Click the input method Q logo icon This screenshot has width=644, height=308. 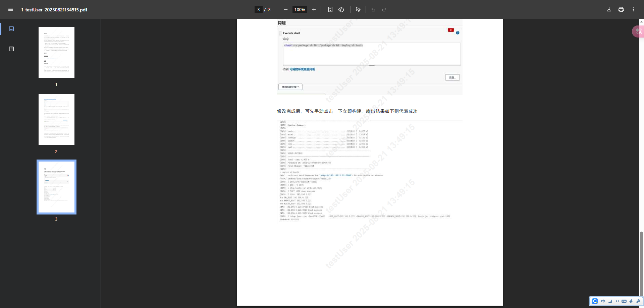(595, 301)
